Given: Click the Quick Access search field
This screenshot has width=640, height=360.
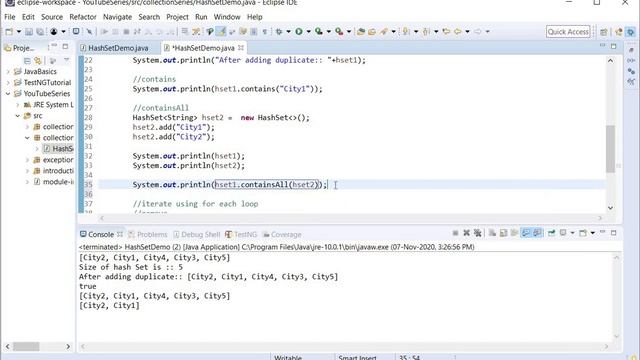Looking at the screenshot, I should pyautogui.click(x=568, y=32).
